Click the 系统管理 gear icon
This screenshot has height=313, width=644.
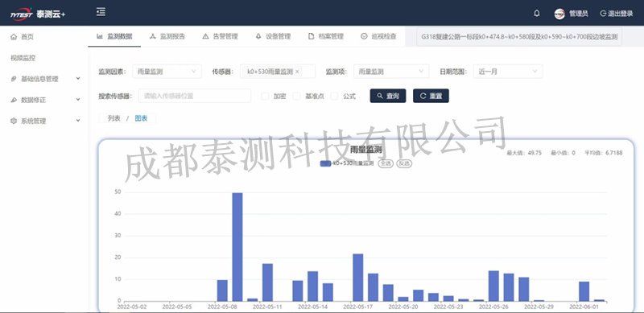click(14, 121)
